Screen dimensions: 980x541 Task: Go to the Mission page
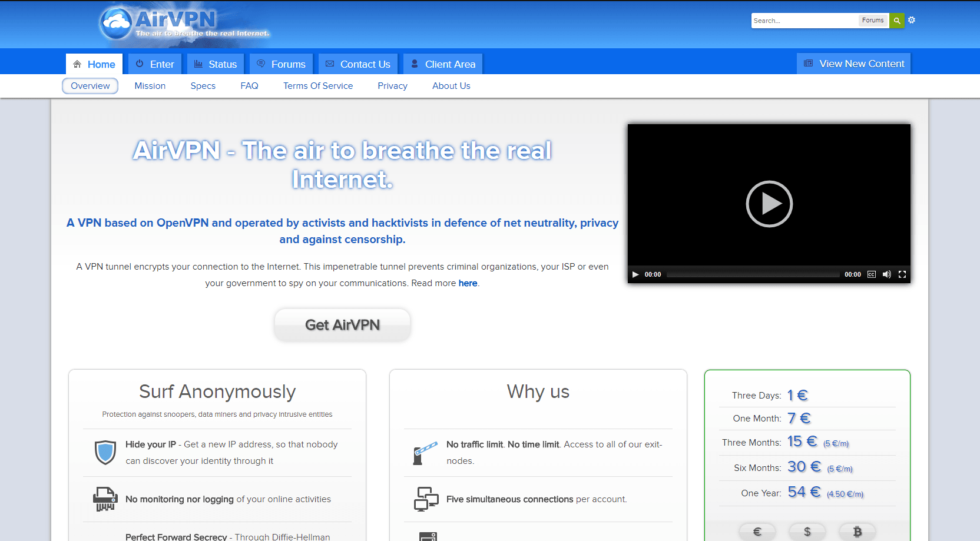tap(150, 86)
